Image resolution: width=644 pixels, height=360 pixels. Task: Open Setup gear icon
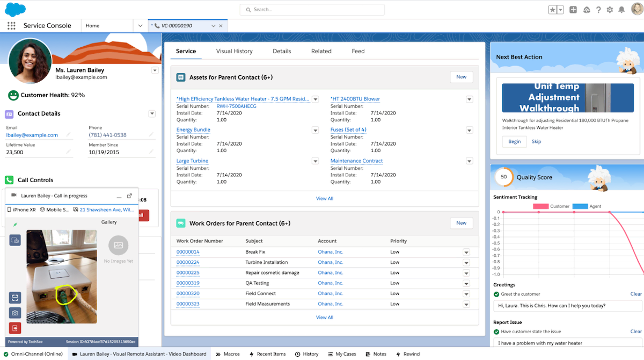[x=610, y=10]
